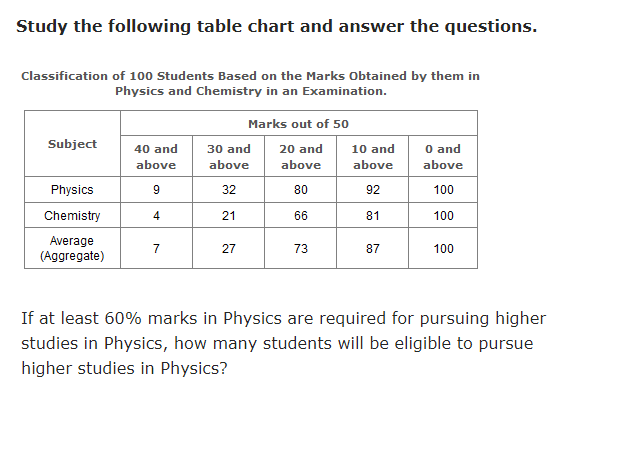
Task: Select the "Chemistry" row label
Action: [73, 216]
